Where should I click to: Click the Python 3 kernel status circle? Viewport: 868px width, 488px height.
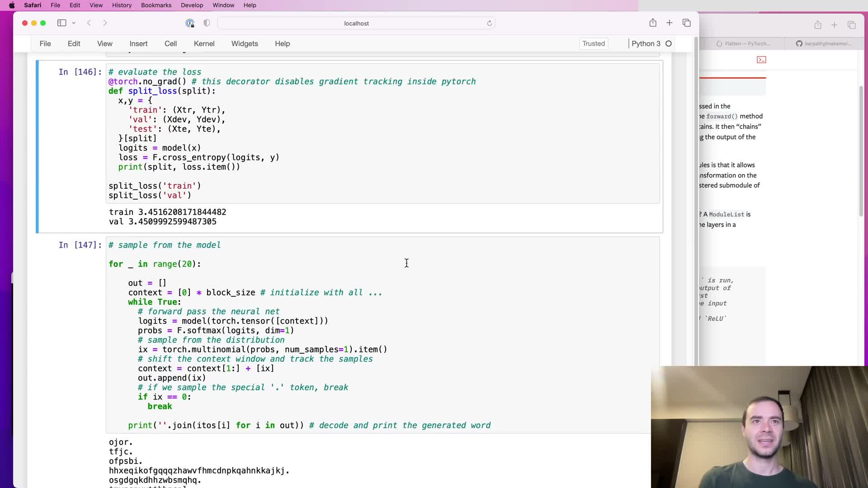pos(669,43)
